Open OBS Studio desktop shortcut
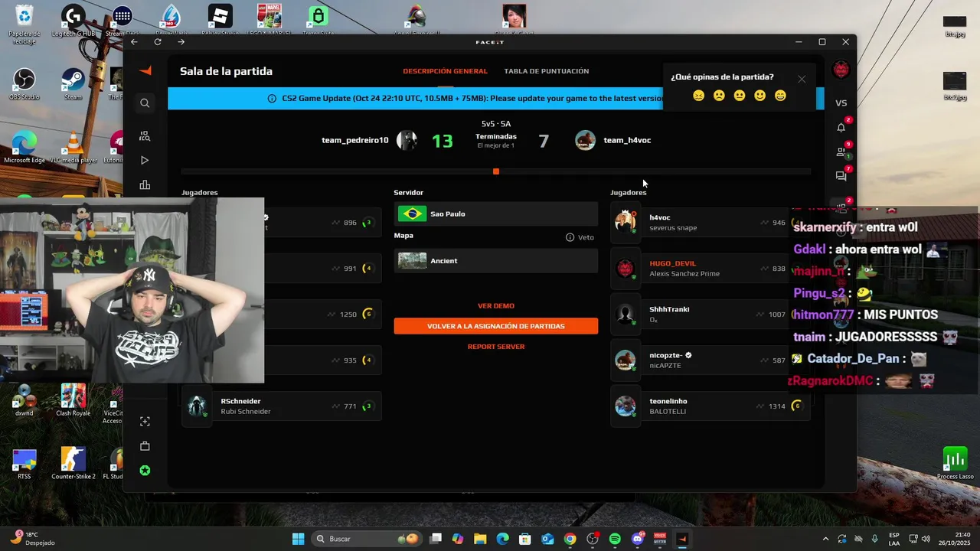 [x=24, y=84]
